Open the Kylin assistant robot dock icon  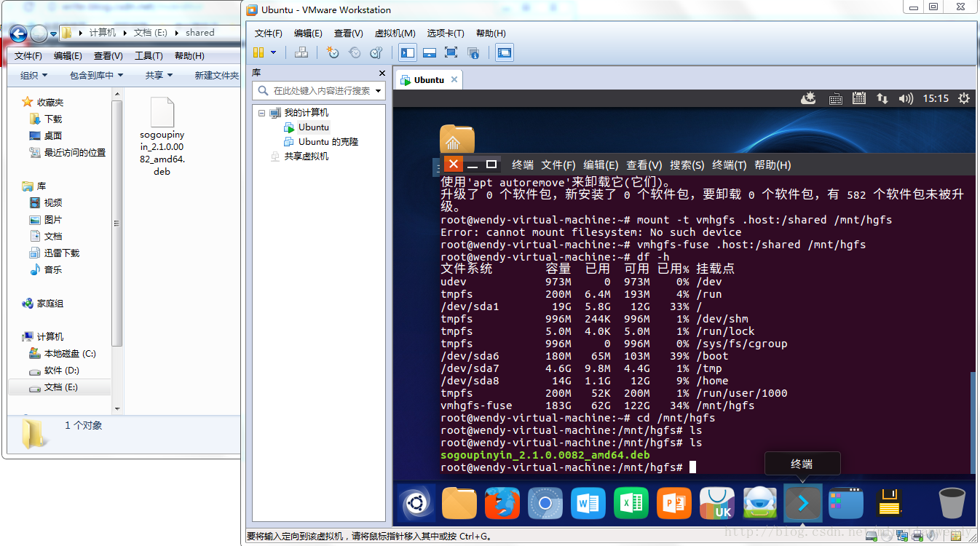(760, 503)
